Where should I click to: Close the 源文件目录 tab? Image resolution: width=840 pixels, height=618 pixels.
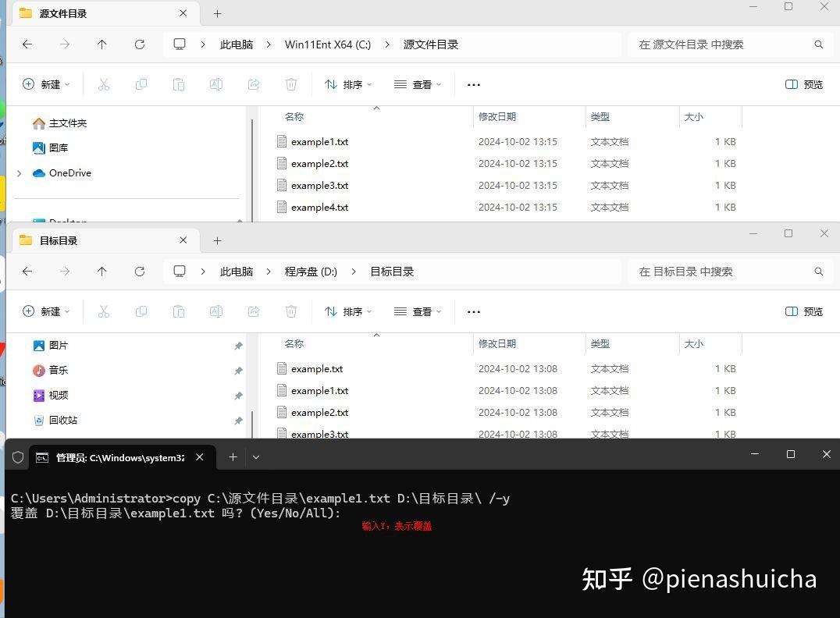click(x=183, y=13)
